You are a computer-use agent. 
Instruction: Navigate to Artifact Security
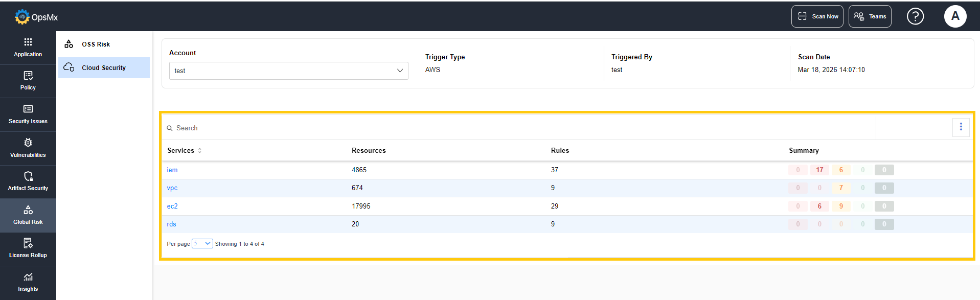(x=28, y=181)
